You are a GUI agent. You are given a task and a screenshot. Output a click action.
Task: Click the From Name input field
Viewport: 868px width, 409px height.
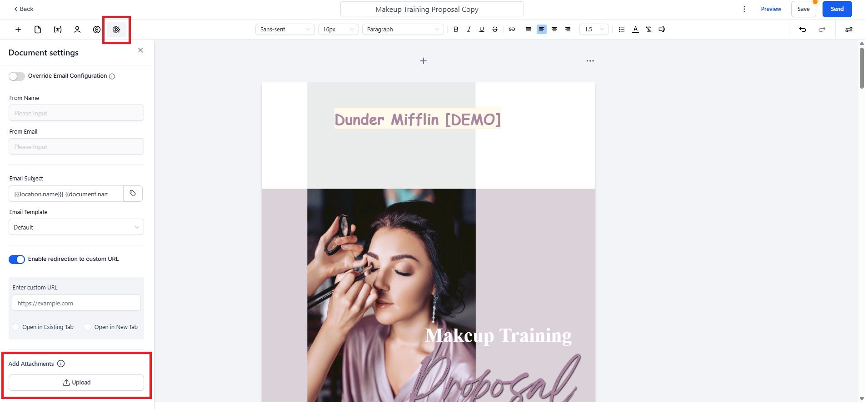[x=76, y=113]
